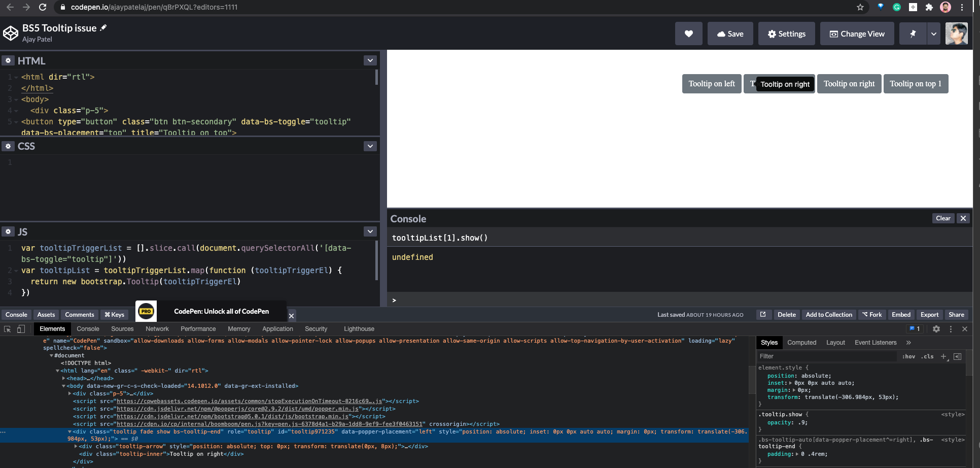Viewport: 980px width, 468px height.
Task: Click the heart icon to love this pen
Action: 688,34
